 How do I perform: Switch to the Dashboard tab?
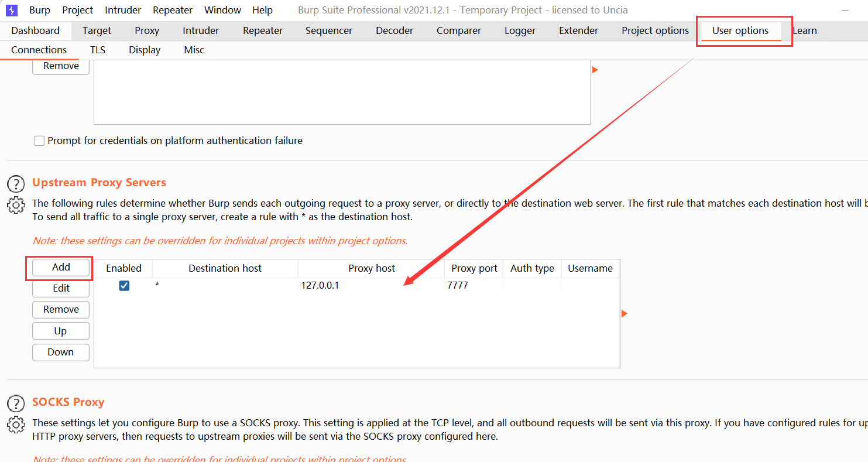(x=35, y=30)
